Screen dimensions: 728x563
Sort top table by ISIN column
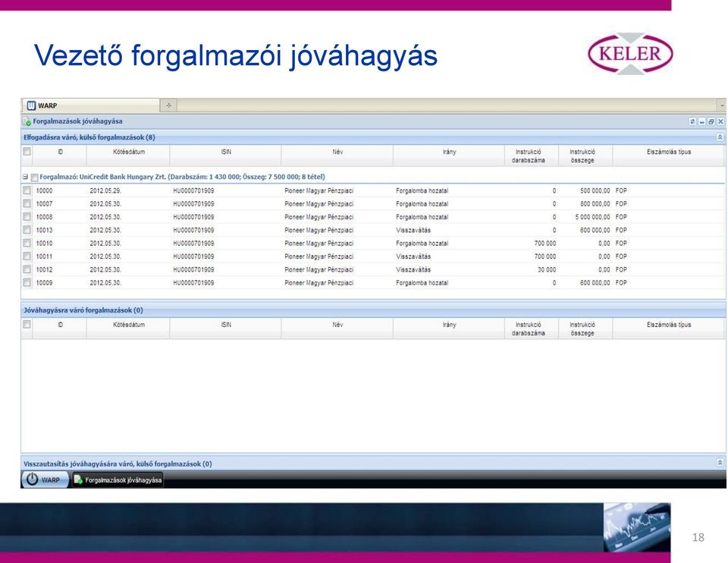(x=226, y=156)
